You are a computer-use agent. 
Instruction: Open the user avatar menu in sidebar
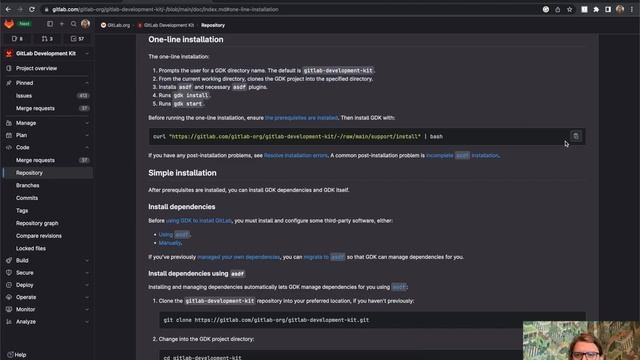click(85, 24)
